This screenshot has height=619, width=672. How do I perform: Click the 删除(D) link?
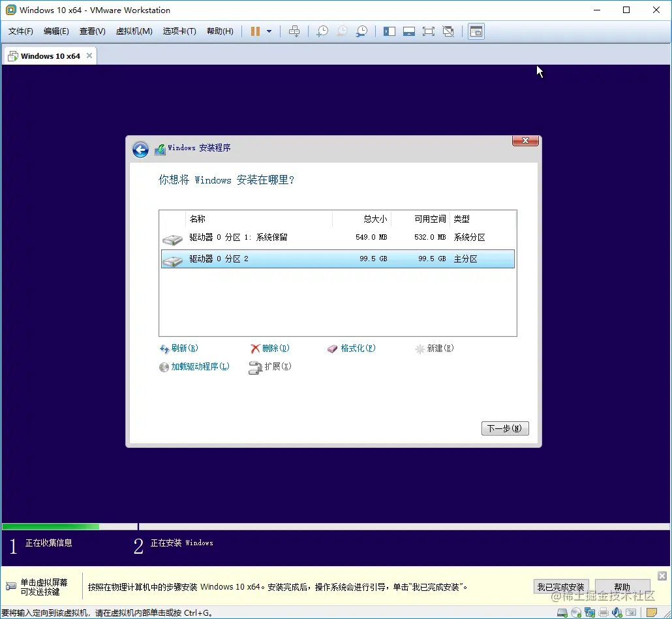(x=270, y=348)
